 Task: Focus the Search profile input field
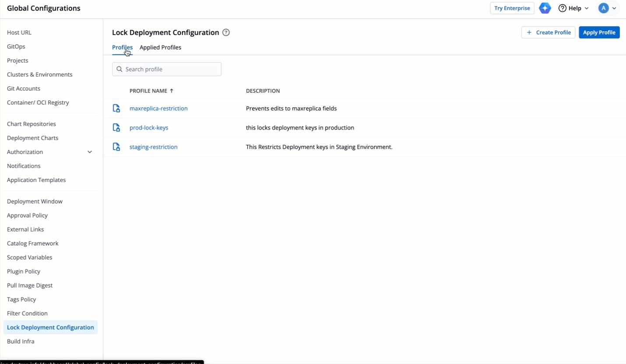[172, 69]
